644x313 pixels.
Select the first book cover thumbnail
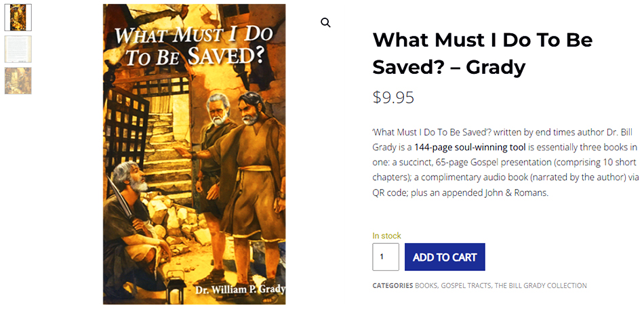click(x=18, y=18)
